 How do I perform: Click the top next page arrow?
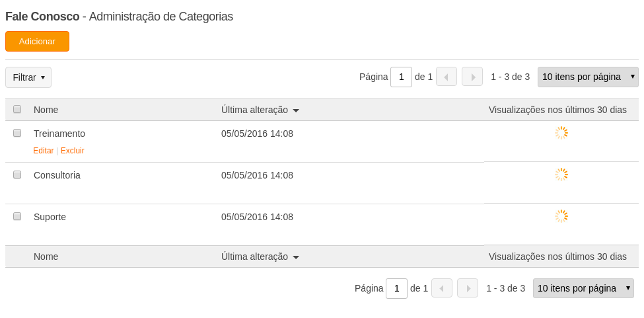click(x=472, y=77)
